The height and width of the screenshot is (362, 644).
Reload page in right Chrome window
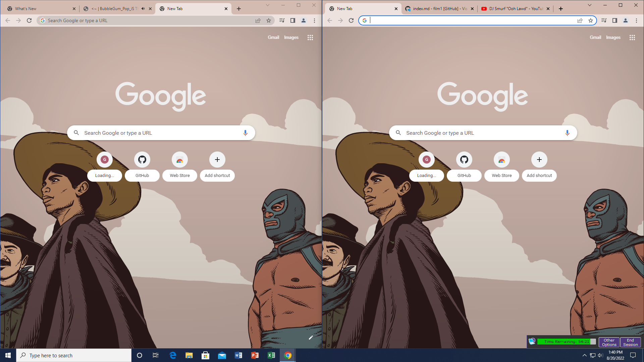tap(351, 20)
